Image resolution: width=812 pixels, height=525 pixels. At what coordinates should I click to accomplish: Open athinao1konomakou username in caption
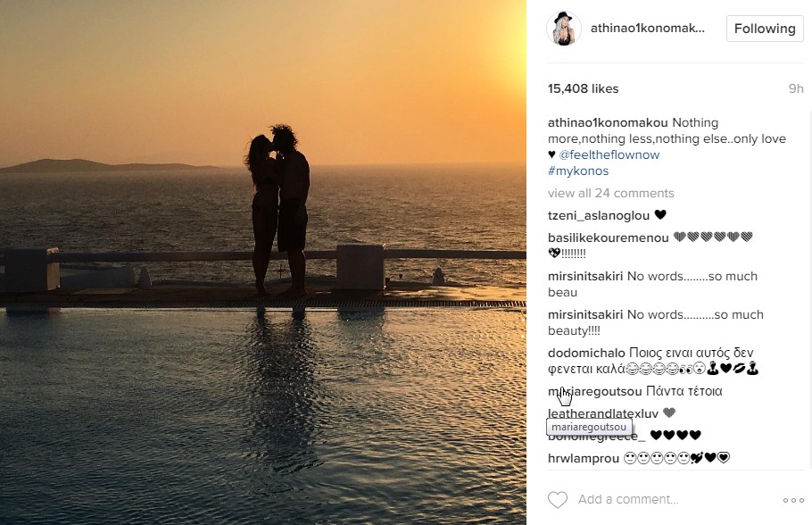pyautogui.click(x=608, y=123)
